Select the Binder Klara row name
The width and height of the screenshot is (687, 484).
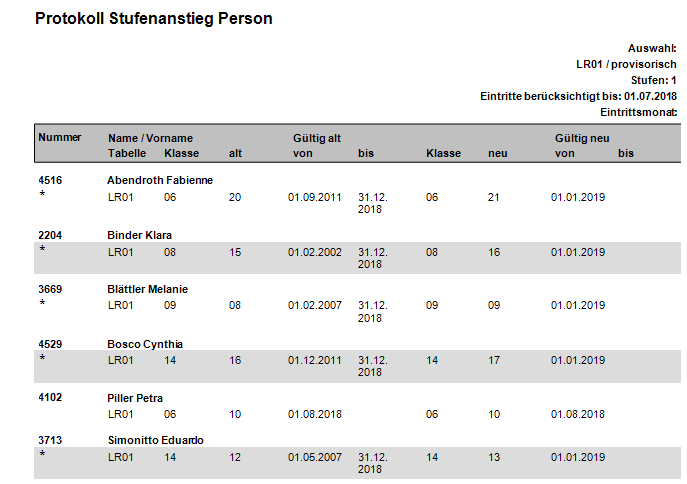click(x=139, y=235)
